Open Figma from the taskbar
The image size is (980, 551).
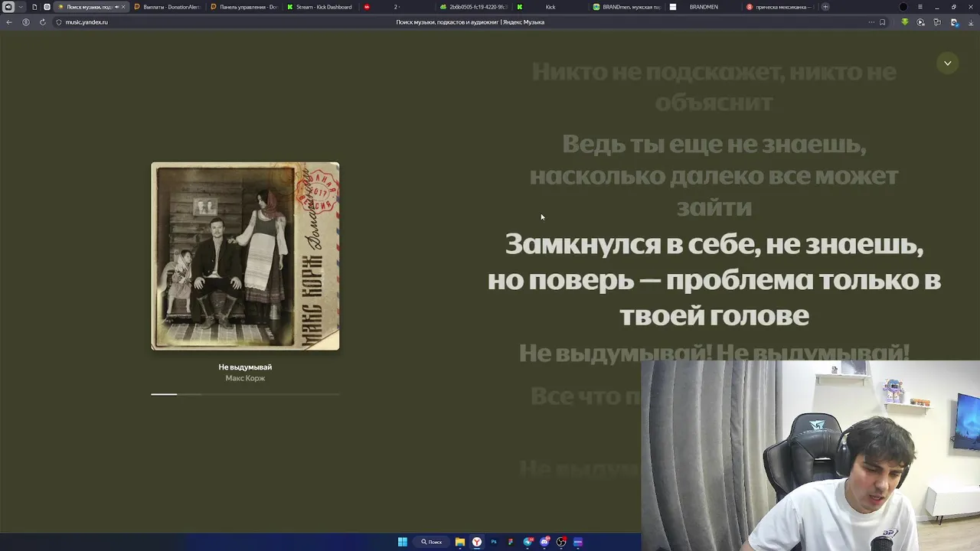511,542
